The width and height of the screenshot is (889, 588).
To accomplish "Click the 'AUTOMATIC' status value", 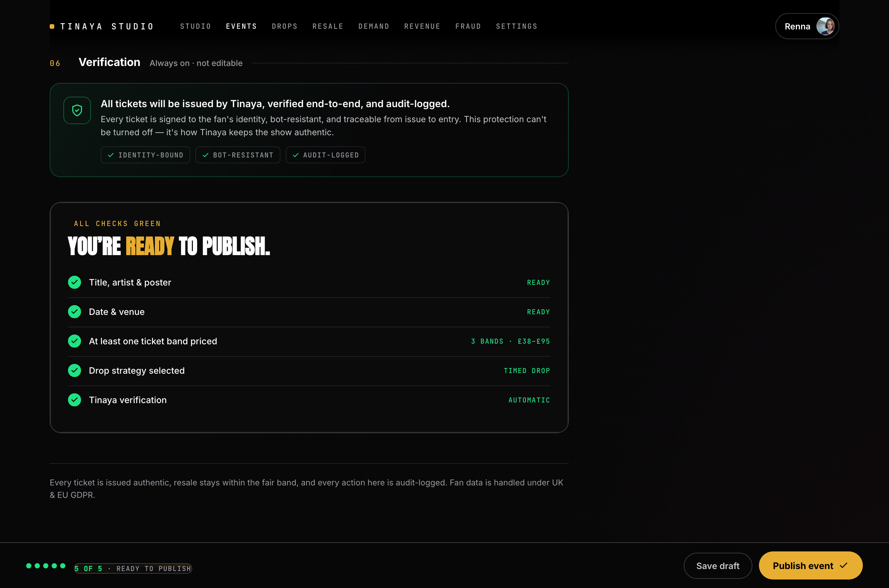I will (x=529, y=400).
